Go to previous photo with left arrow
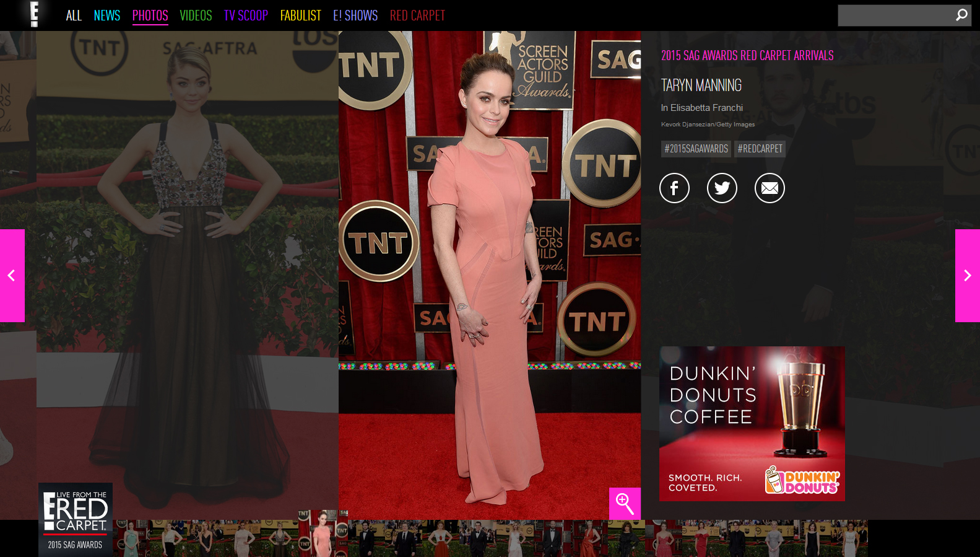Image resolution: width=980 pixels, height=557 pixels. [12, 276]
